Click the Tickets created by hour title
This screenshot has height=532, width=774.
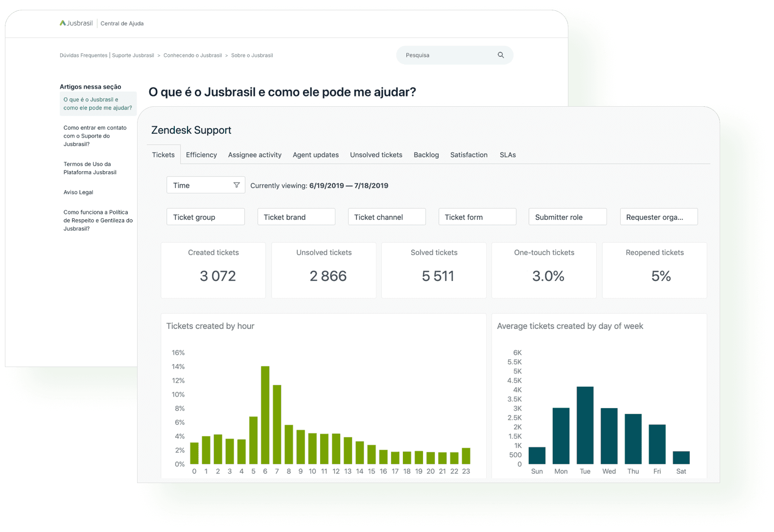pyautogui.click(x=211, y=326)
